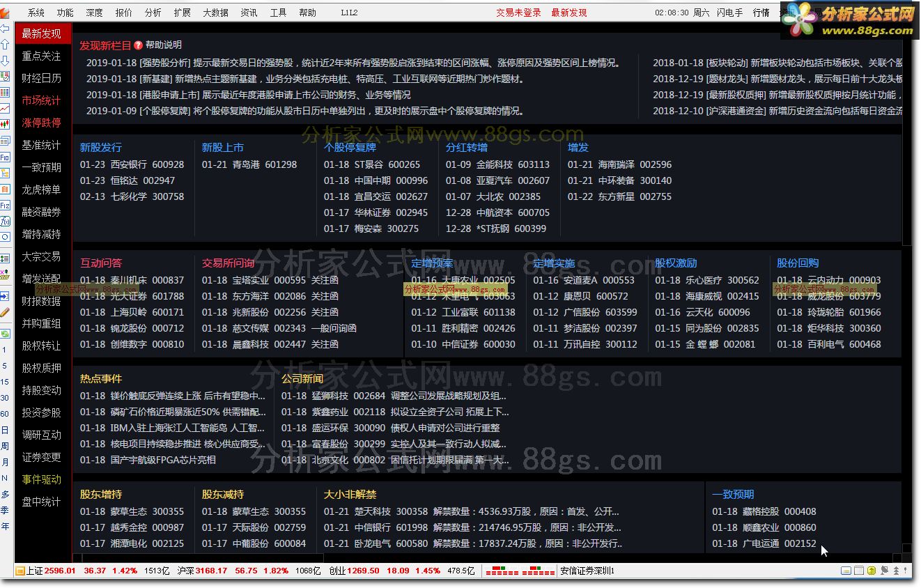
Task: Select the 月 monthly period button
Action: coord(4,461)
